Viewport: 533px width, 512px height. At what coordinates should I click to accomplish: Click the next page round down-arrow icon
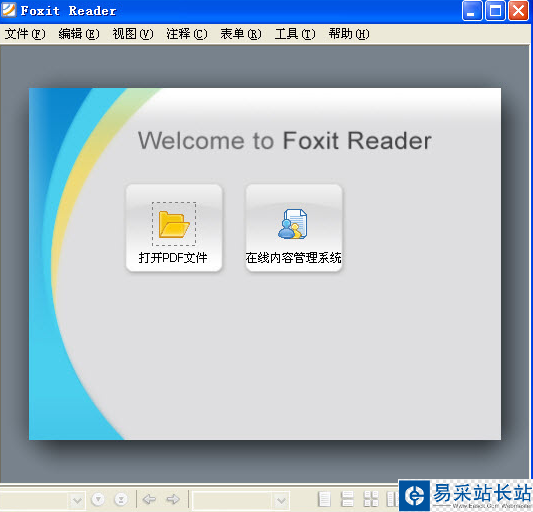coord(98,499)
